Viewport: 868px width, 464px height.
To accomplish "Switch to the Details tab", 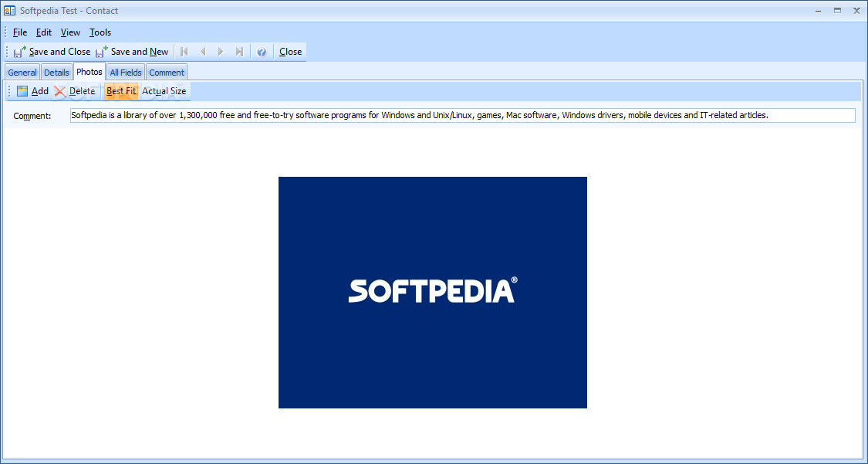I will (x=56, y=72).
